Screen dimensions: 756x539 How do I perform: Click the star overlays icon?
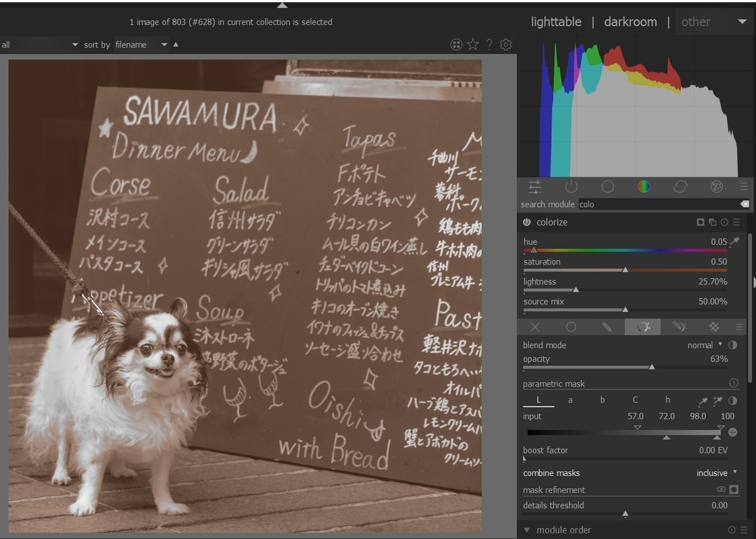(x=473, y=44)
